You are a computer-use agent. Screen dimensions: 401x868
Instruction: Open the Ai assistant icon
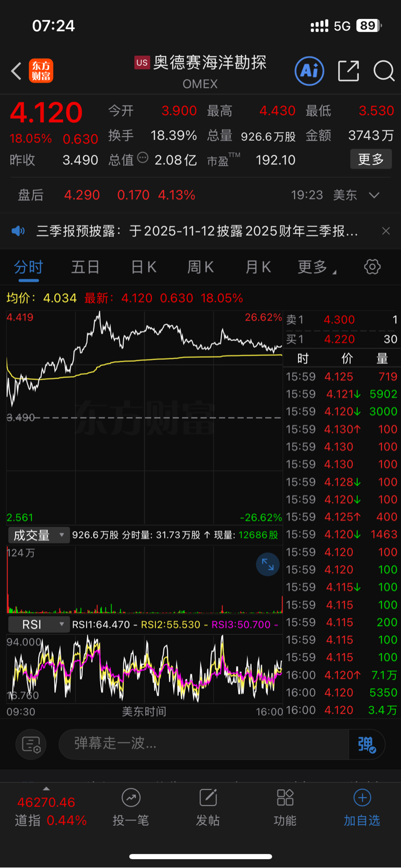coord(310,71)
